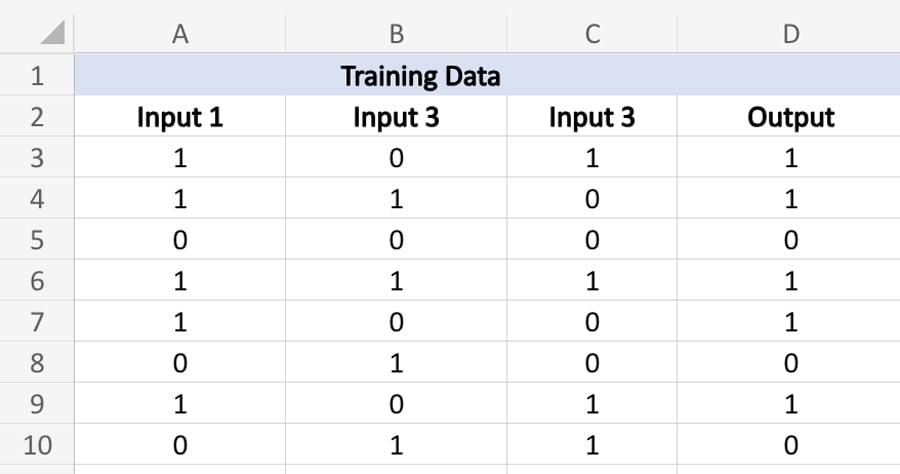Select column D header
The image size is (900, 474).
click(790, 34)
